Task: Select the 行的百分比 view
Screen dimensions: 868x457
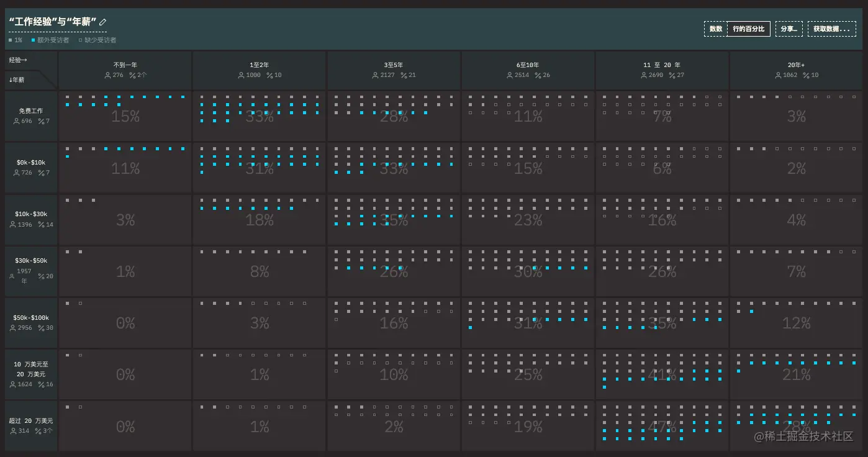Action: (748, 29)
